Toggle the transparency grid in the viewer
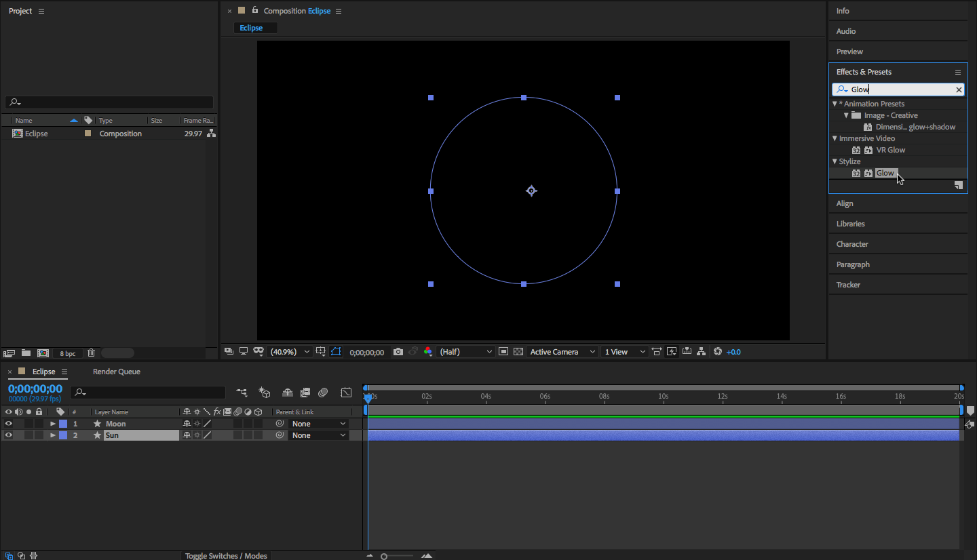Viewport: 977px width, 560px height. point(518,352)
